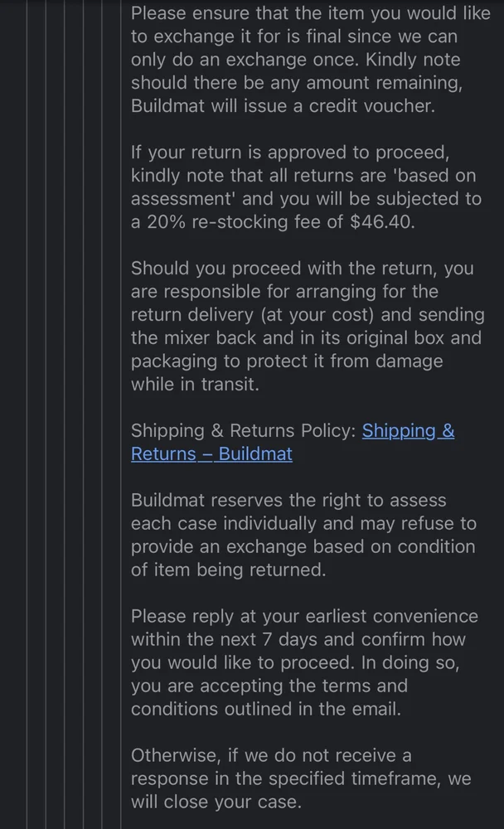Click the paragraph starting "If your return is approved"
The width and height of the screenshot is (504, 829).
pyautogui.click(x=305, y=187)
